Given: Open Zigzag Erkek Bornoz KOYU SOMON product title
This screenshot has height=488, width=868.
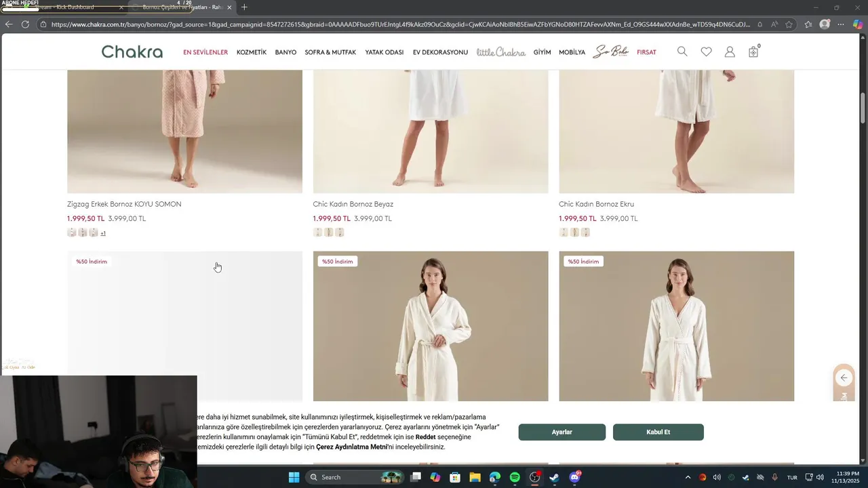Looking at the screenshot, I should (124, 204).
